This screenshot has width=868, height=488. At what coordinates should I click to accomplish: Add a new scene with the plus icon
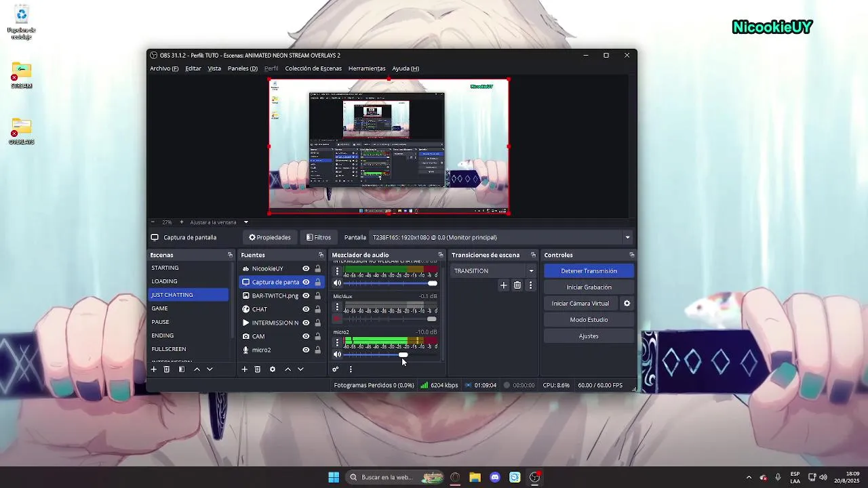point(154,369)
